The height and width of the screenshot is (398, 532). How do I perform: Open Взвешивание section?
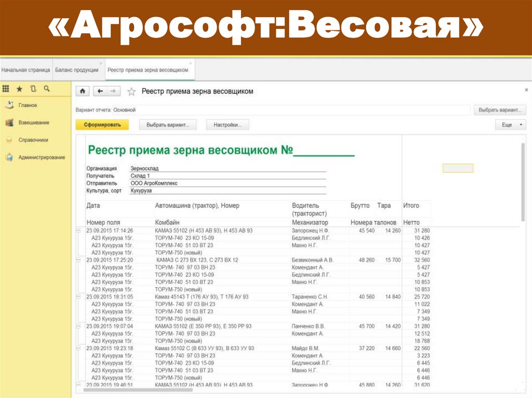tap(34, 122)
